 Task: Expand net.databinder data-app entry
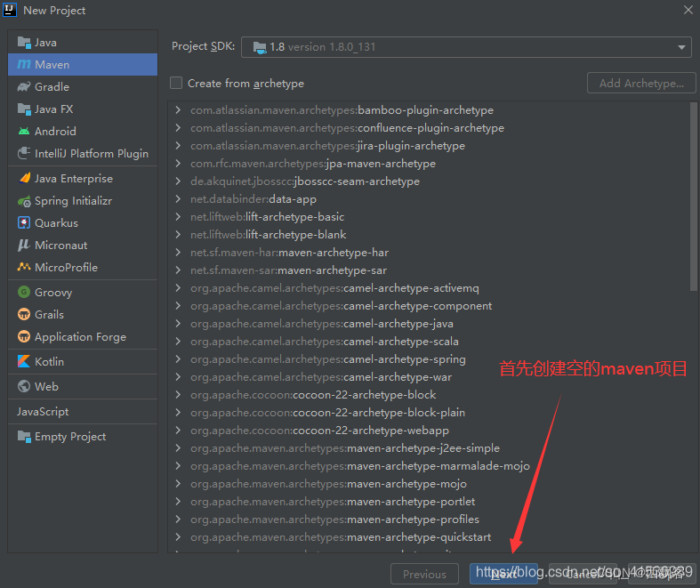(x=178, y=198)
